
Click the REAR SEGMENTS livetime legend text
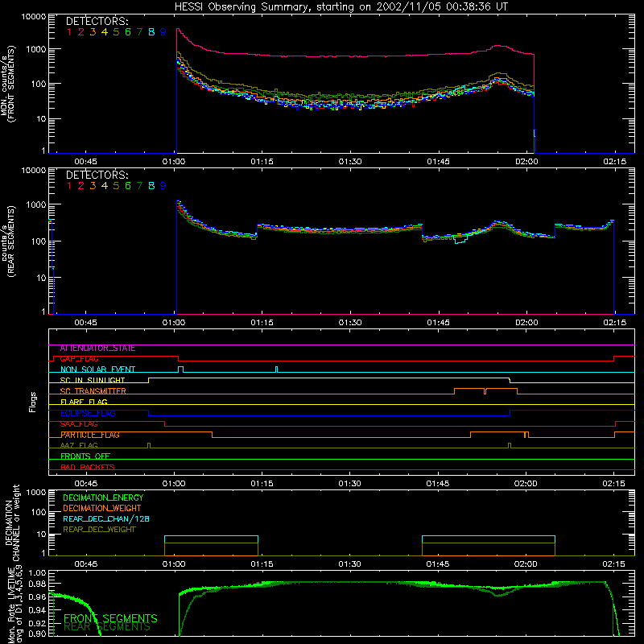(x=107, y=627)
